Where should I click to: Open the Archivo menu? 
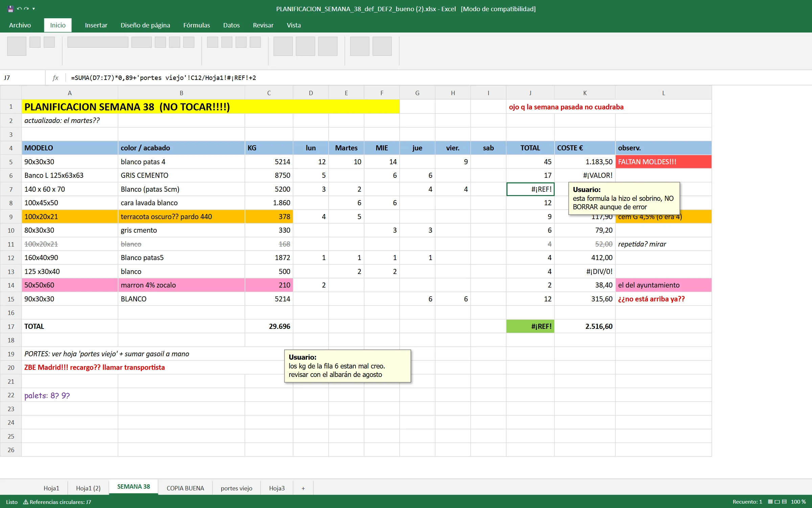(20, 25)
